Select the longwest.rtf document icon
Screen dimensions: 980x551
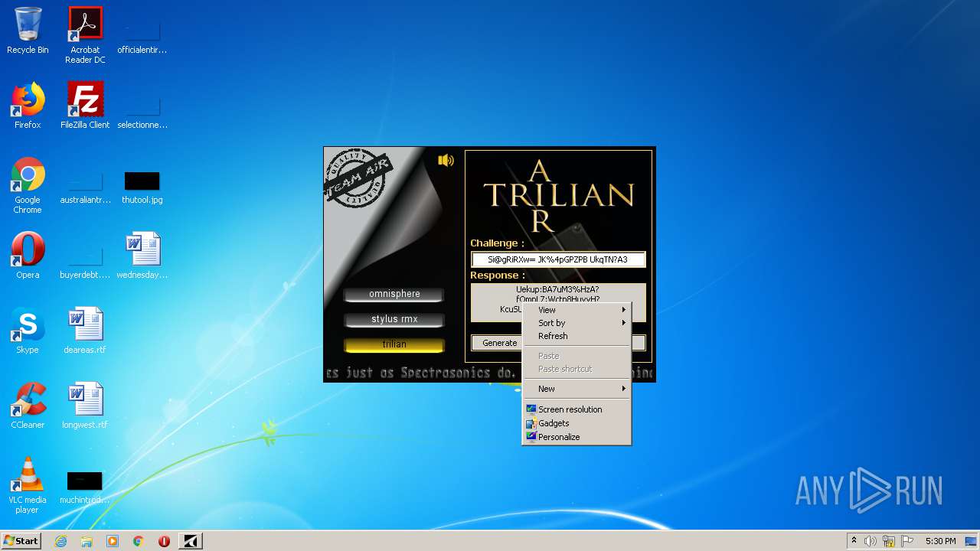(85, 406)
